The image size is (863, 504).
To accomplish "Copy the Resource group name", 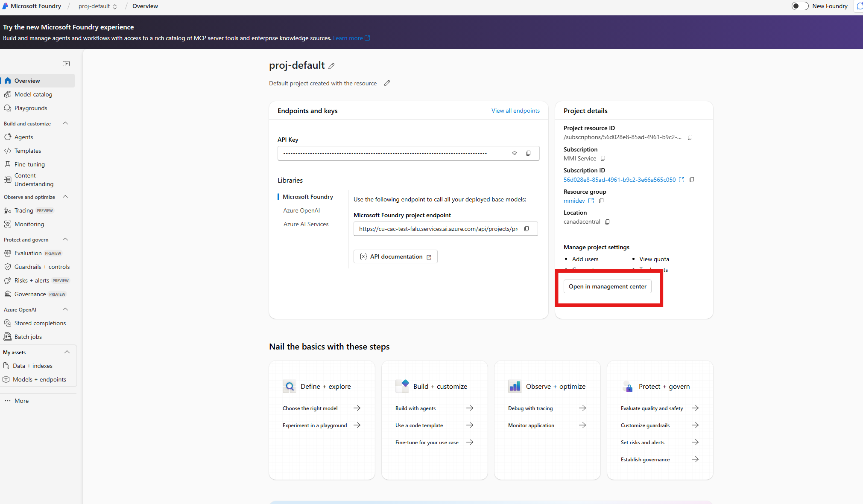I will (x=601, y=201).
